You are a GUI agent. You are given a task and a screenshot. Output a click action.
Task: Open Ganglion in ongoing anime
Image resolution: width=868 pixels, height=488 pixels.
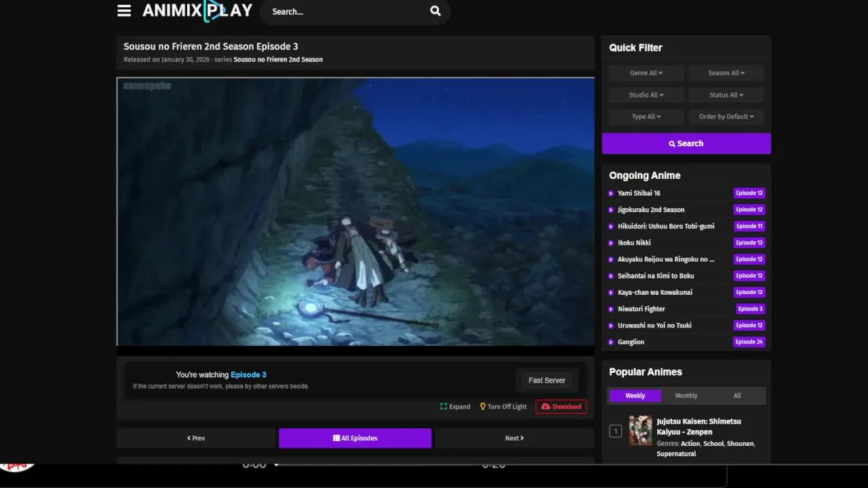631,342
